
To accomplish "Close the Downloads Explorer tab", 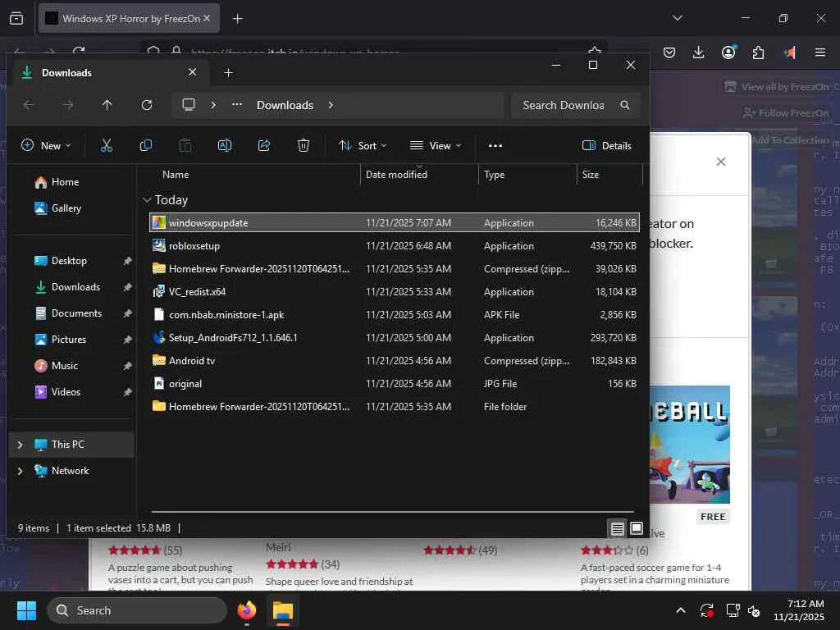I will [192, 72].
